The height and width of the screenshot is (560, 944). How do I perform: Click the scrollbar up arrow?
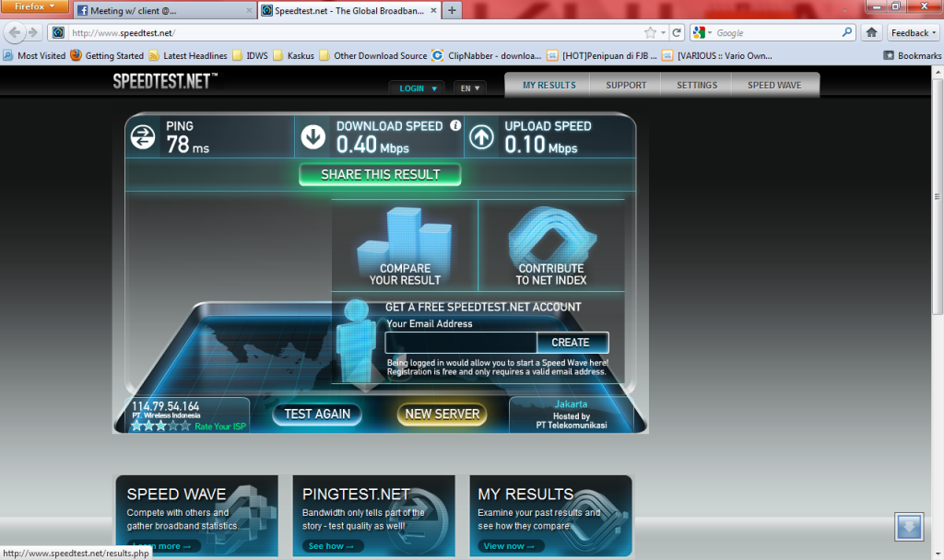click(x=938, y=72)
